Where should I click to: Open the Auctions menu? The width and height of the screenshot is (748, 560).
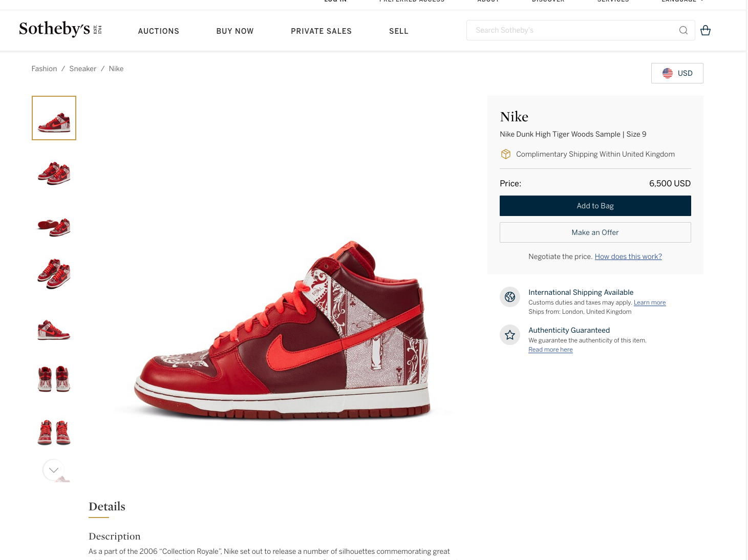pos(159,31)
